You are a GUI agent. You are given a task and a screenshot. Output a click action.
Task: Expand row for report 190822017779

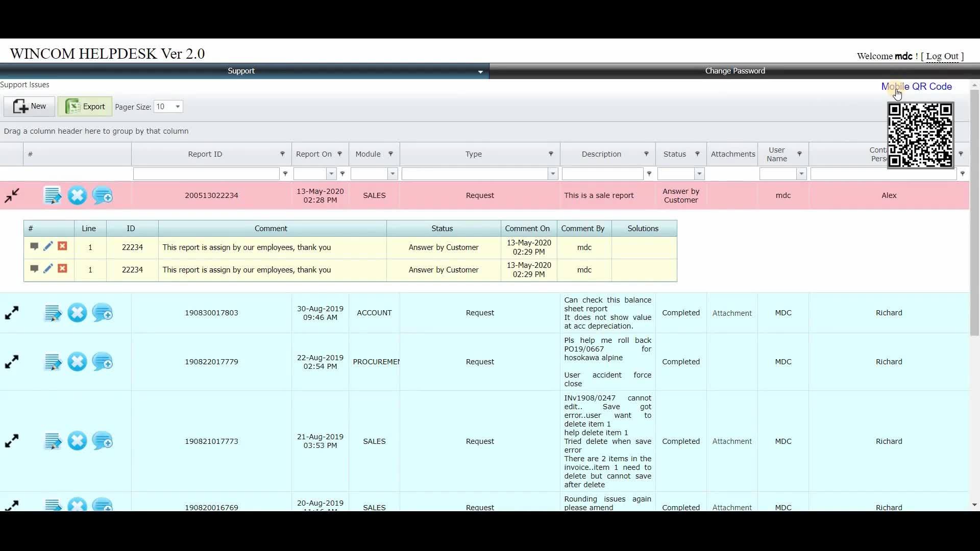coord(12,362)
